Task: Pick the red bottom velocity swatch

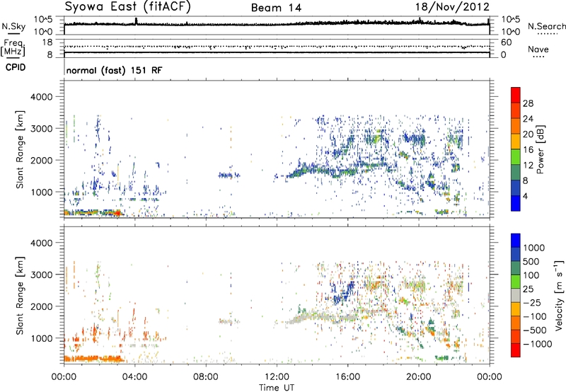Action: [x=516, y=350]
